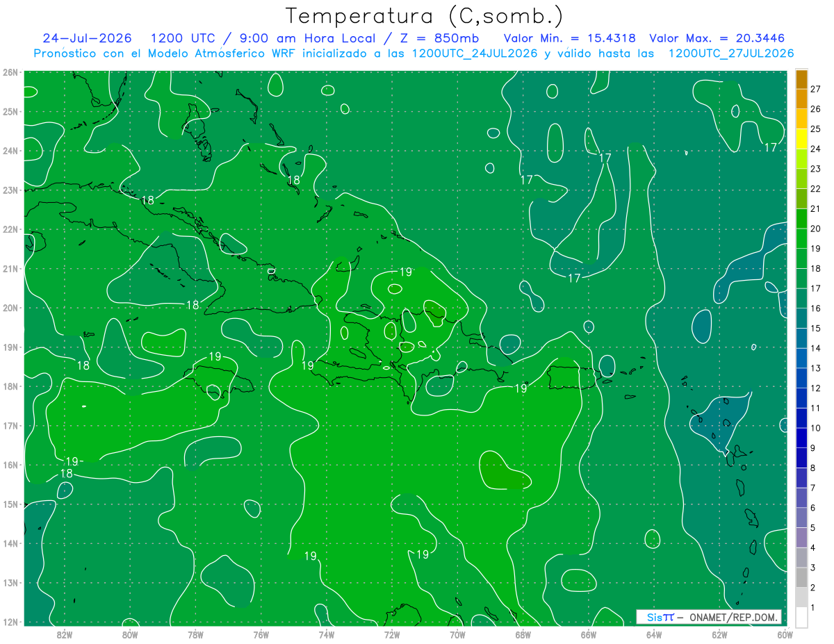Click the "76W" longitude axis label

261,634
